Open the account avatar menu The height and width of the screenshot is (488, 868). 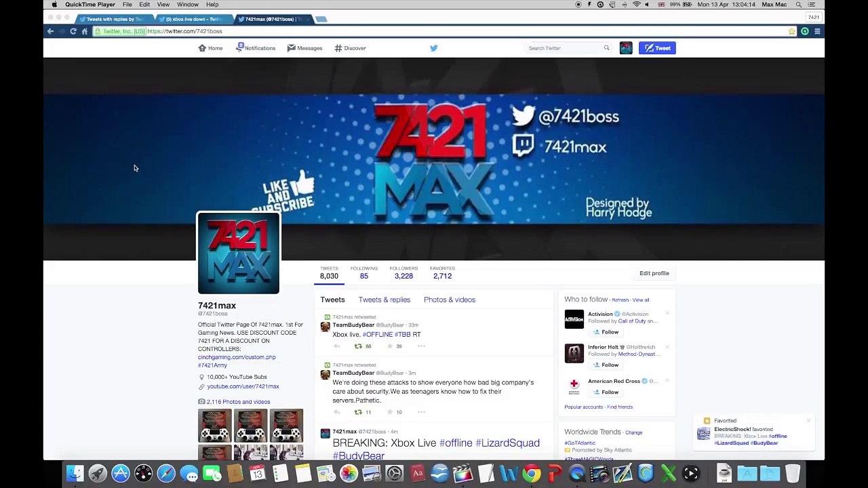tap(626, 48)
